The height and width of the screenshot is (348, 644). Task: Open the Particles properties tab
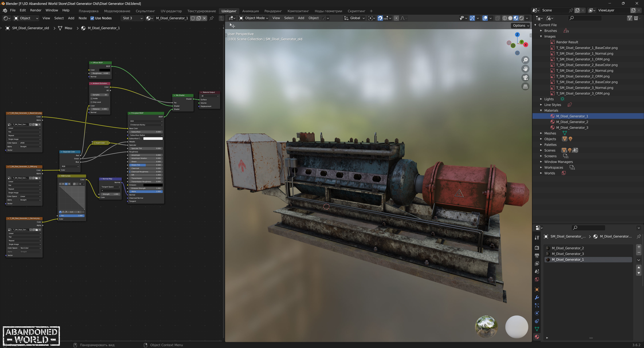tap(537, 306)
